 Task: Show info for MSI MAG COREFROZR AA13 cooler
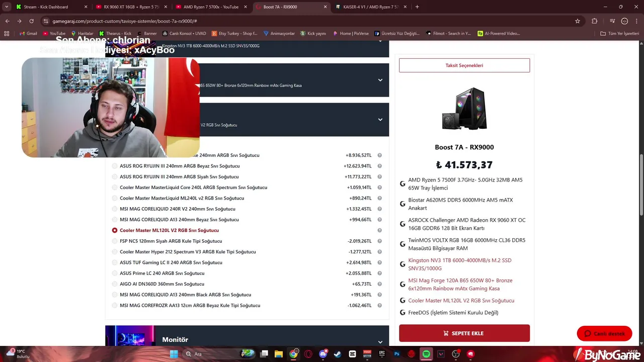pyautogui.click(x=380, y=306)
